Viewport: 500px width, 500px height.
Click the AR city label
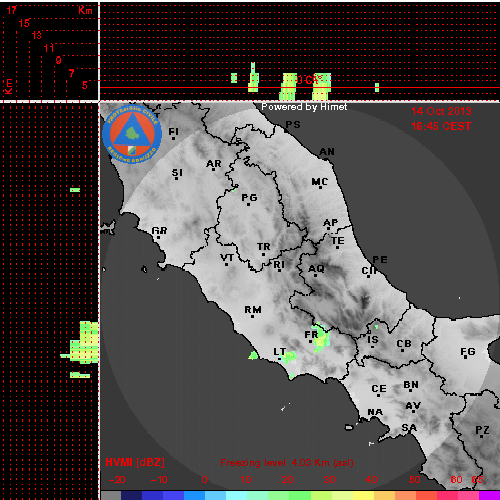click(x=214, y=164)
